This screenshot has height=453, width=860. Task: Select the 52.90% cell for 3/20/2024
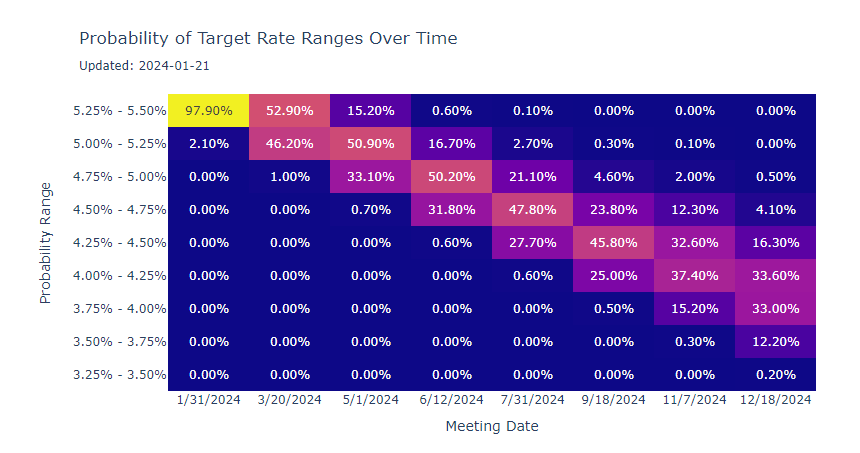290,111
